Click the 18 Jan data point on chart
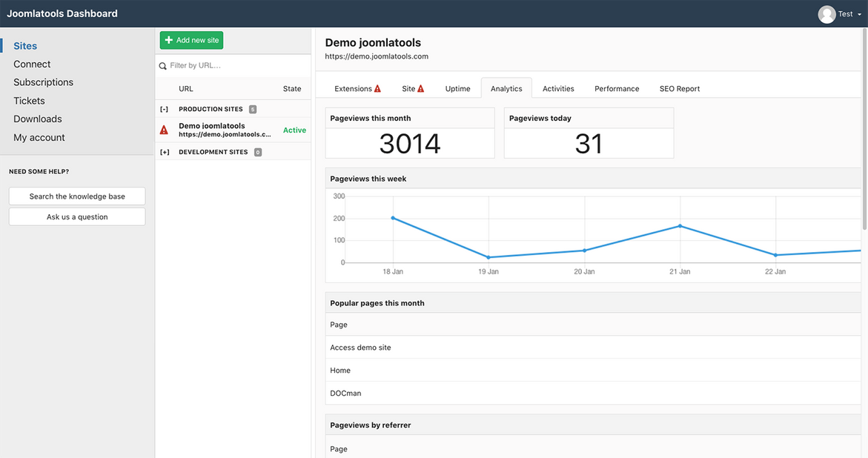The width and height of the screenshot is (868, 458). pyautogui.click(x=393, y=218)
